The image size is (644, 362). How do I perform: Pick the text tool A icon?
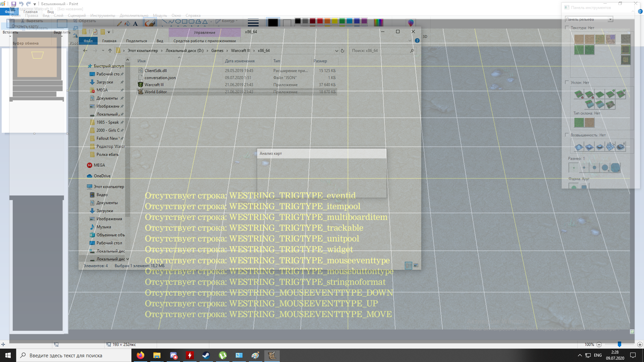click(136, 24)
